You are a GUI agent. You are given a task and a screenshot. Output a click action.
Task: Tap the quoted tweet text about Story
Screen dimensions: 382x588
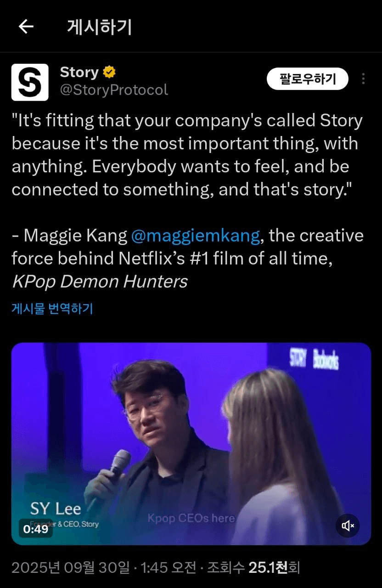[187, 155]
